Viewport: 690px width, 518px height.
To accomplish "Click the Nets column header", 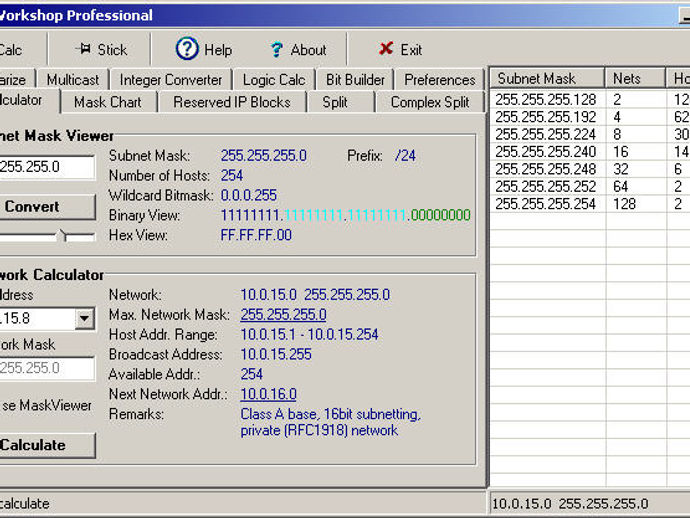I will coord(635,79).
